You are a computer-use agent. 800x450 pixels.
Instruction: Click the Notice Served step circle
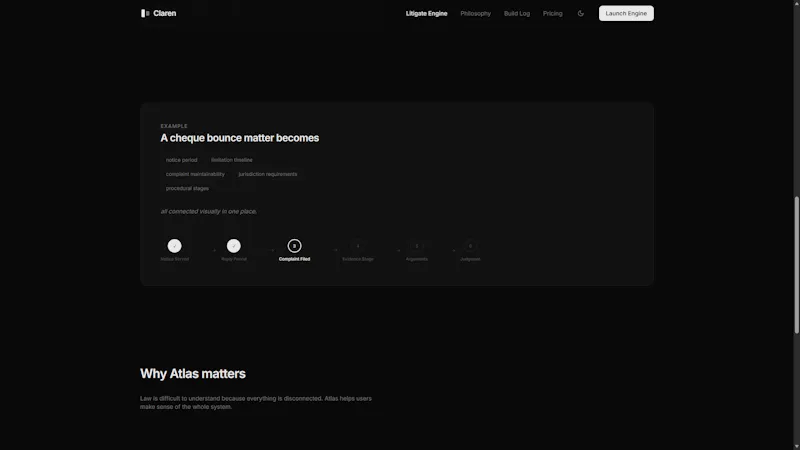174,246
